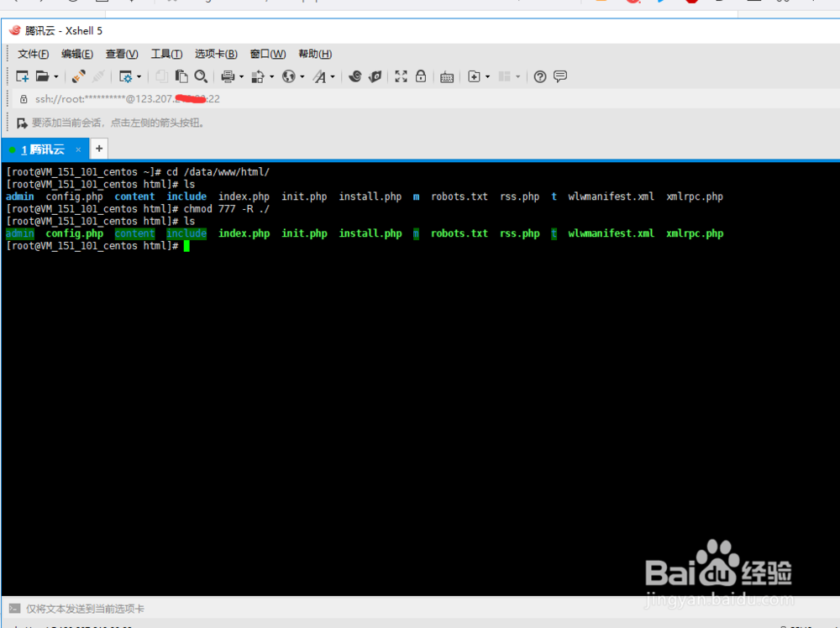Toggle full screen mode icon
Screen dimensions: 840x628
(401, 76)
